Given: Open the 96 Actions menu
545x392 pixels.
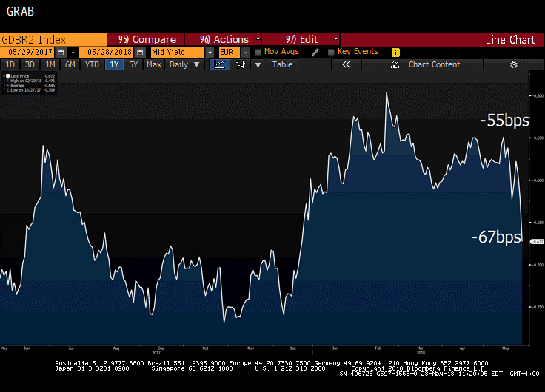Looking at the screenshot, I should coord(223,39).
